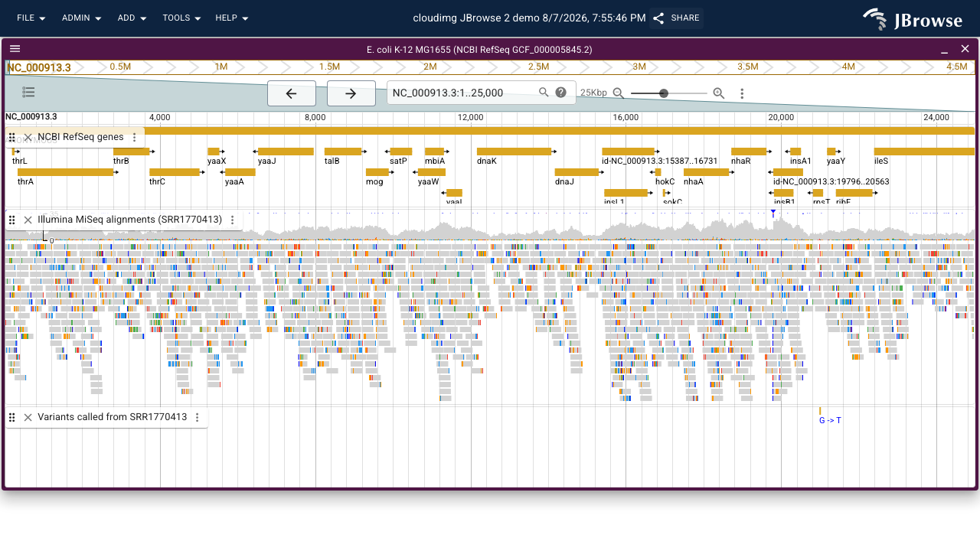Pan left with the back arrow
Screen dimensions: 980x551
click(x=291, y=93)
